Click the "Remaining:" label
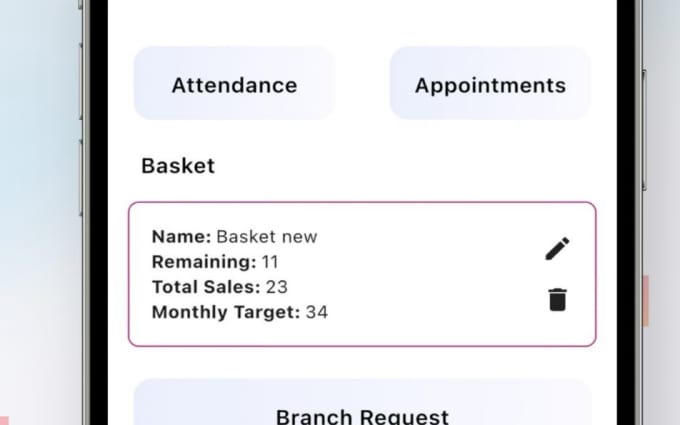680x425 pixels. coord(204,262)
